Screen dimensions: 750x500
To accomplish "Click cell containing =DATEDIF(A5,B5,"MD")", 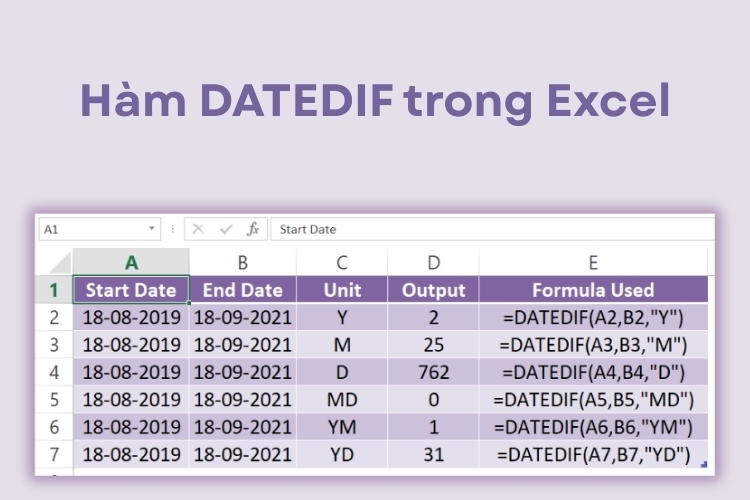I will [593, 400].
